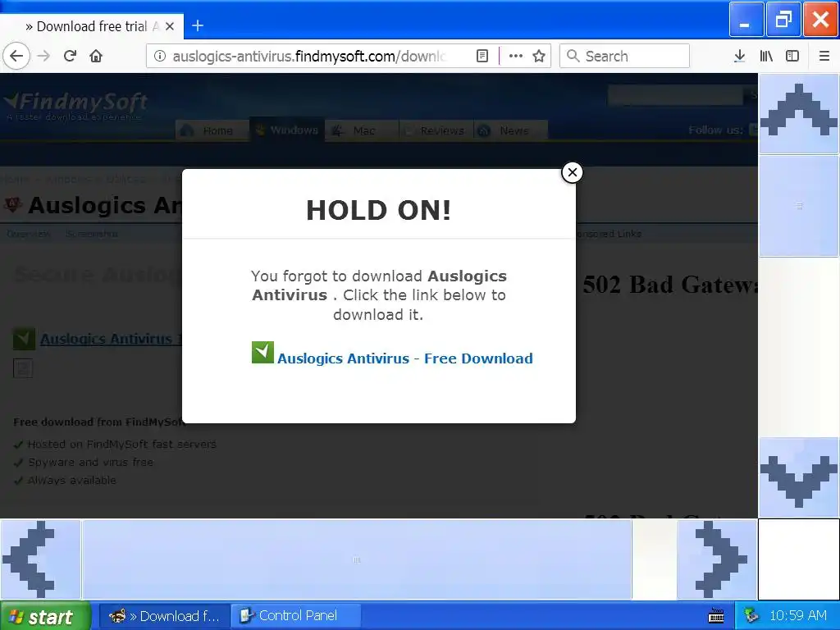The height and width of the screenshot is (630, 840).
Task: Switch to Download f... taskbar window
Action: point(165,616)
